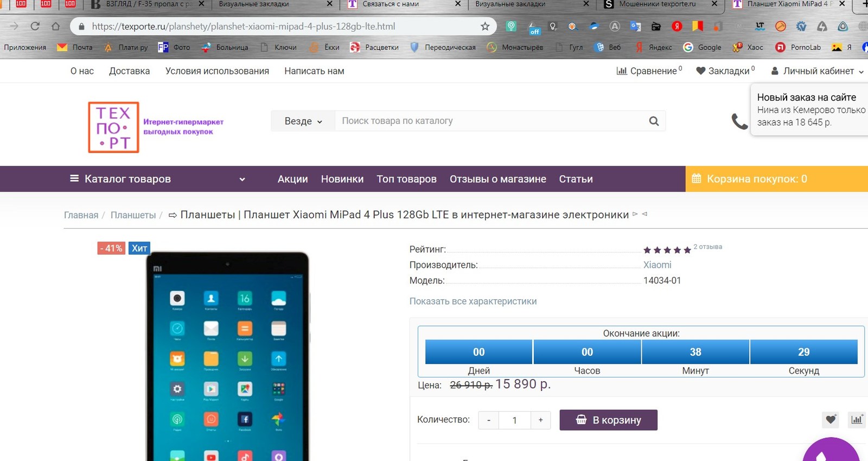Expand the Каталог товаров menu

pos(157,179)
